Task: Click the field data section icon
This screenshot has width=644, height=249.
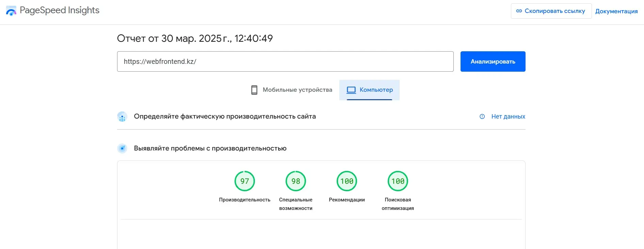Action: [x=122, y=117]
